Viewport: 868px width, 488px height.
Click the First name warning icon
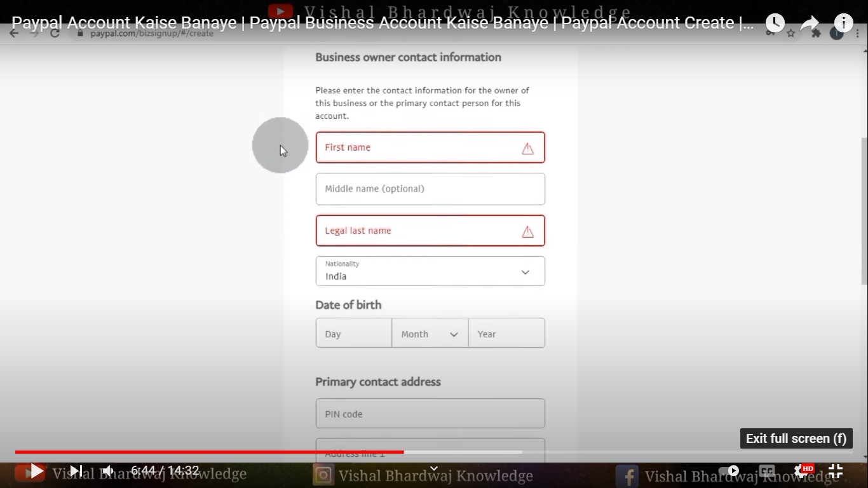pos(527,149)
